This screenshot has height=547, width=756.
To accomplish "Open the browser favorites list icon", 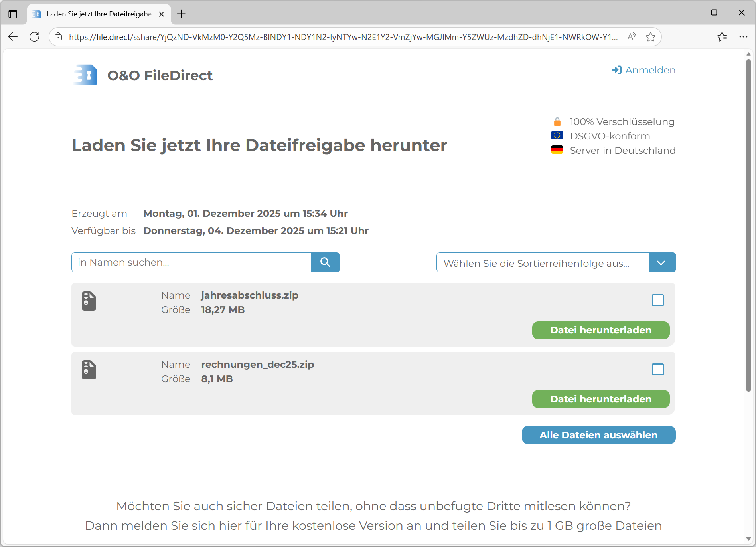I will click(722, 37).
